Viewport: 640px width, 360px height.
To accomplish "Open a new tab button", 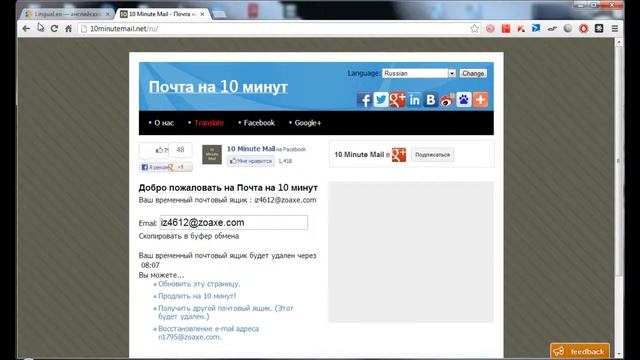I will (220, 14).
